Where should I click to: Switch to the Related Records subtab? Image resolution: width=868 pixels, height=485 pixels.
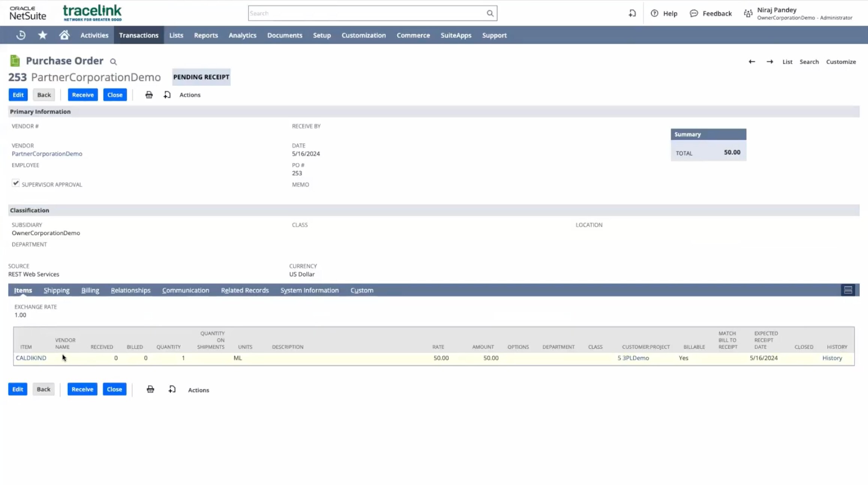pyautogui.click(x=245, y=290)
